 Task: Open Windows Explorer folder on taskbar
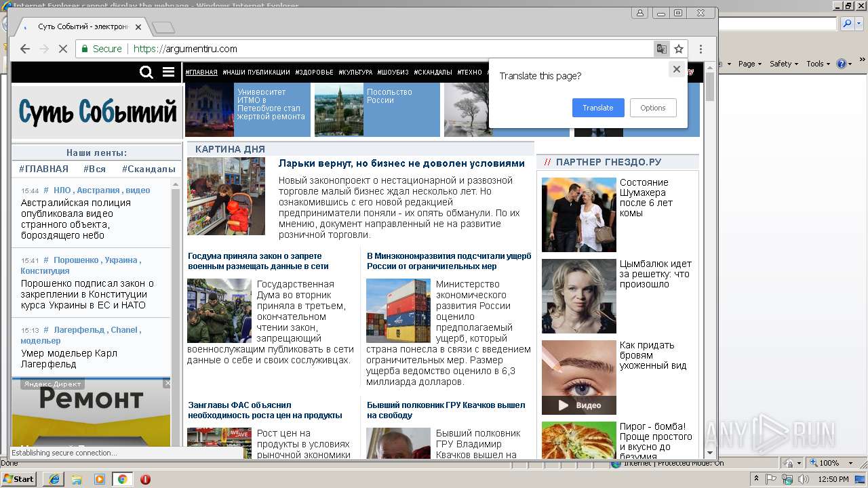pyautogui.click(x=77, y=479)
